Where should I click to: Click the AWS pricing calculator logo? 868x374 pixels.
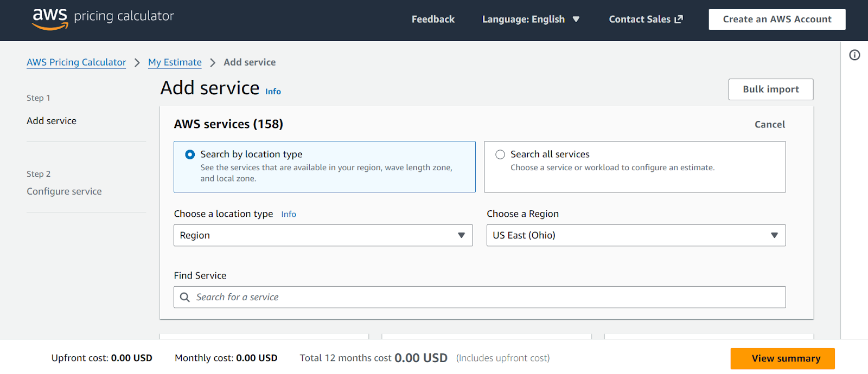pyautogui.click(x=103, y=18)
